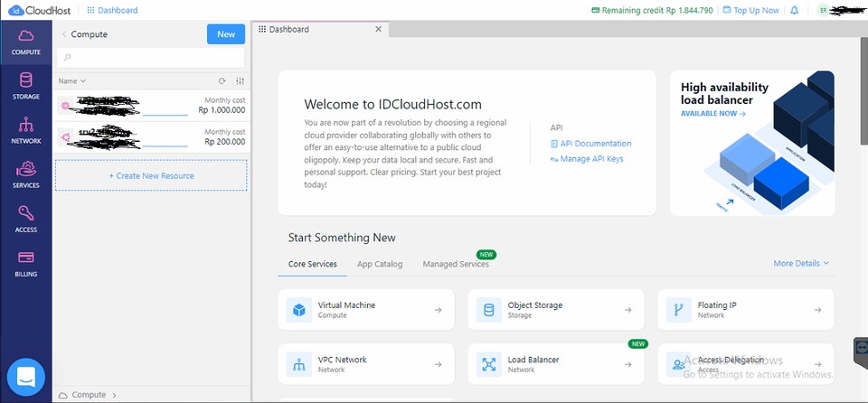Click the Dashboard link in header
This screenshot has height=403, width=868.
click(x=112, y=10)
